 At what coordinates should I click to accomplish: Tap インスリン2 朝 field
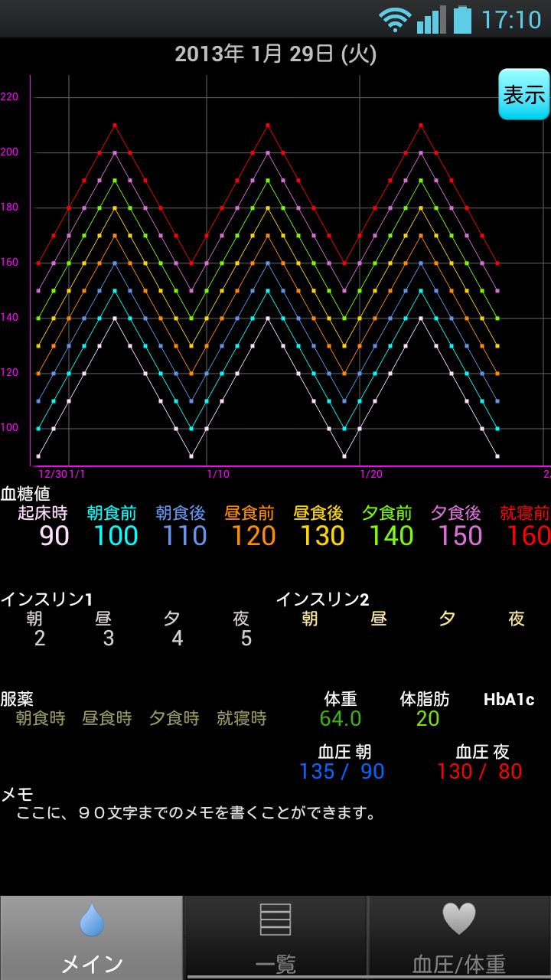pyautogui.click(x=310, y=619)
